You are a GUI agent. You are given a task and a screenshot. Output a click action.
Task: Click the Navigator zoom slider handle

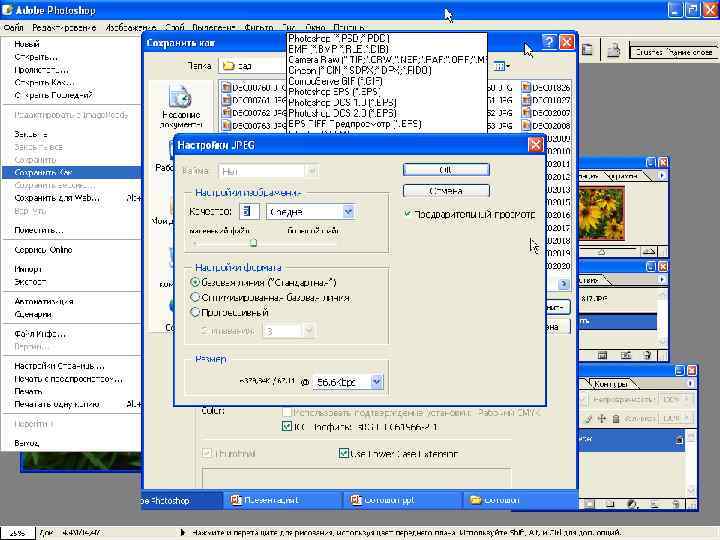[x=602, y=252]
